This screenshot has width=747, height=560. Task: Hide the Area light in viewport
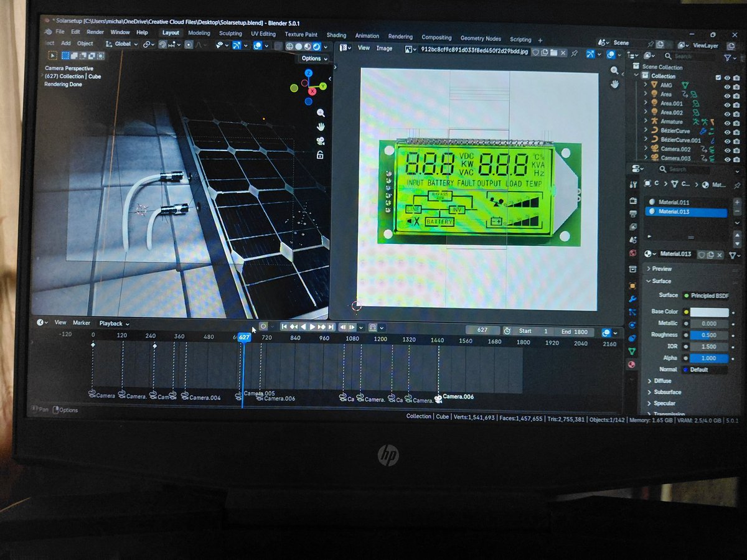click(x=727, y=95)
